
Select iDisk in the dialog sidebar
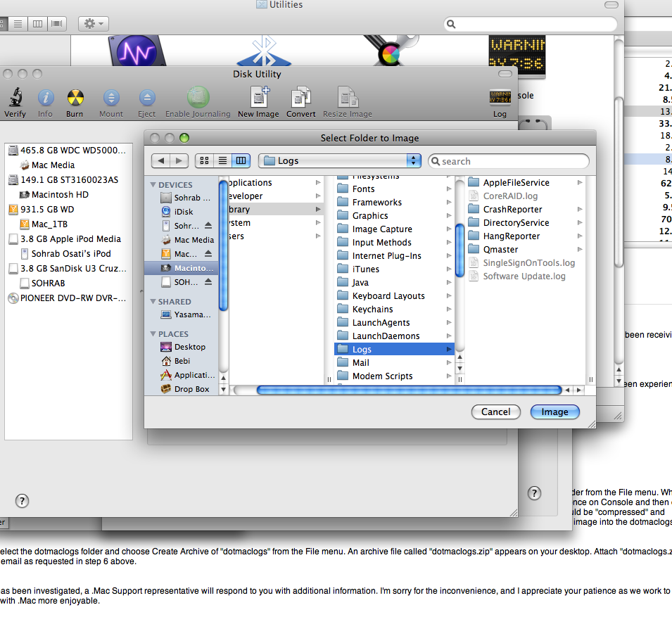coord(182,212)
